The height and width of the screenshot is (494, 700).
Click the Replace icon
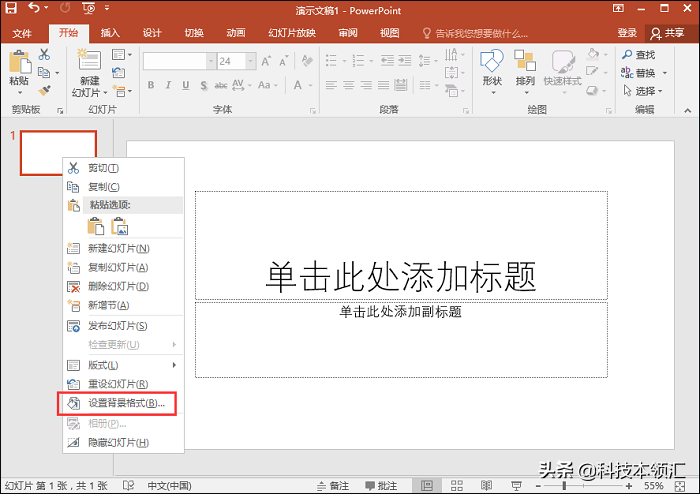(627, 72)
